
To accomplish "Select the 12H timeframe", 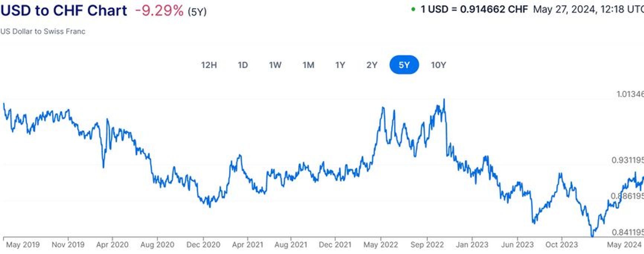I will click(x=210, y=65).
